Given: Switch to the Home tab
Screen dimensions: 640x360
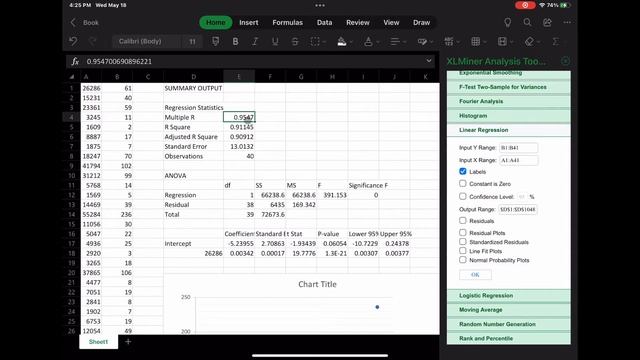Looking at the screenshot, I should point(216,22).
